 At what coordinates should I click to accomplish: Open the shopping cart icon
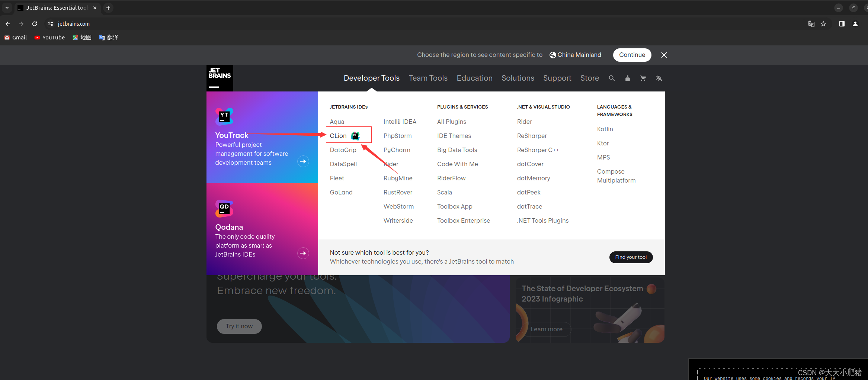[x=643, y=78]
